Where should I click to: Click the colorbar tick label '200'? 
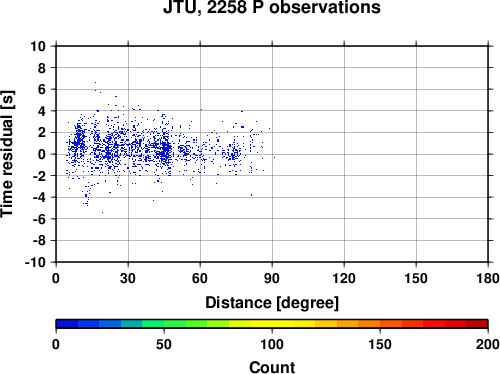click(488, 344)
